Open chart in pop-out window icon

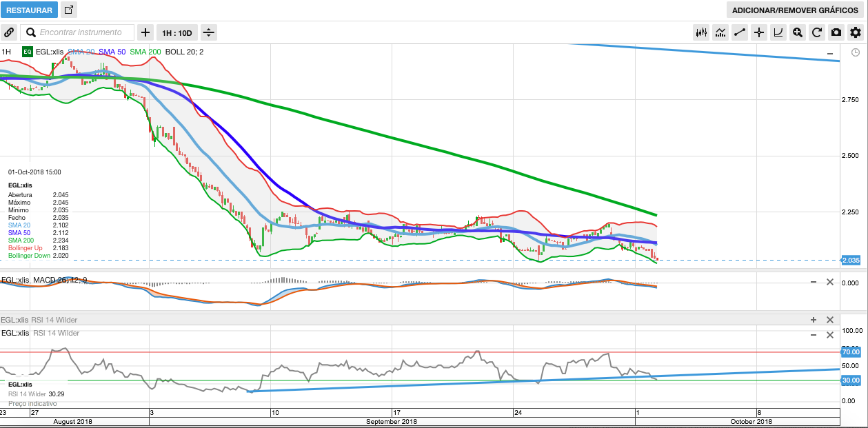[69, 10]
